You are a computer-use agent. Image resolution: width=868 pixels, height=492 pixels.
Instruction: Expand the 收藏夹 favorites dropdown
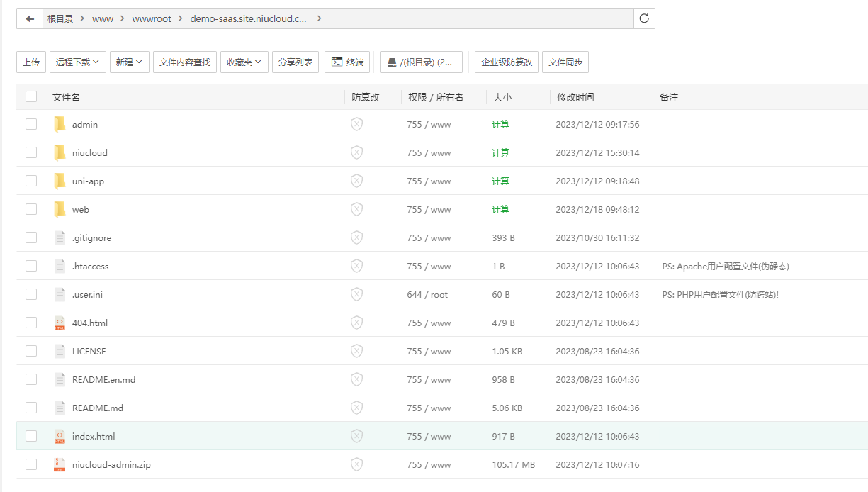coord(244,62)
